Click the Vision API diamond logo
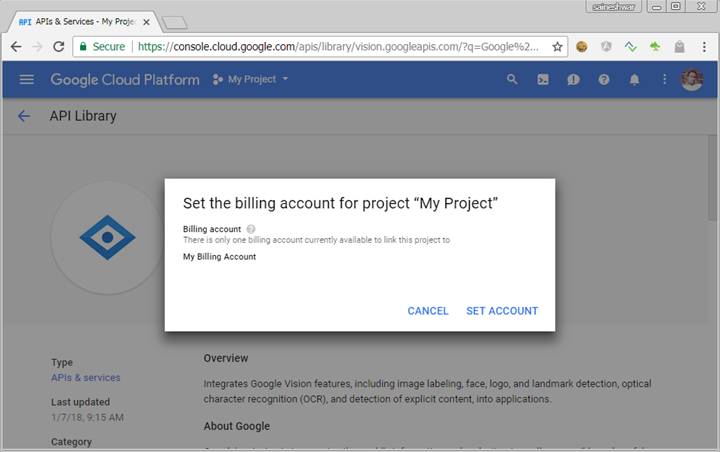The width and height of the screenshot is (720, 452). click(107, 237)
